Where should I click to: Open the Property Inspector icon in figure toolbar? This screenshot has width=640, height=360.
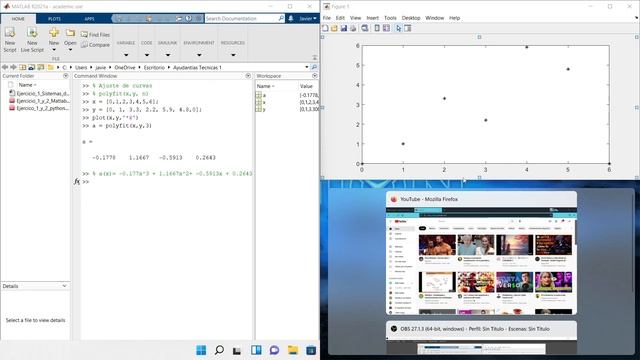pyautogui.click(x=407, y=28)
